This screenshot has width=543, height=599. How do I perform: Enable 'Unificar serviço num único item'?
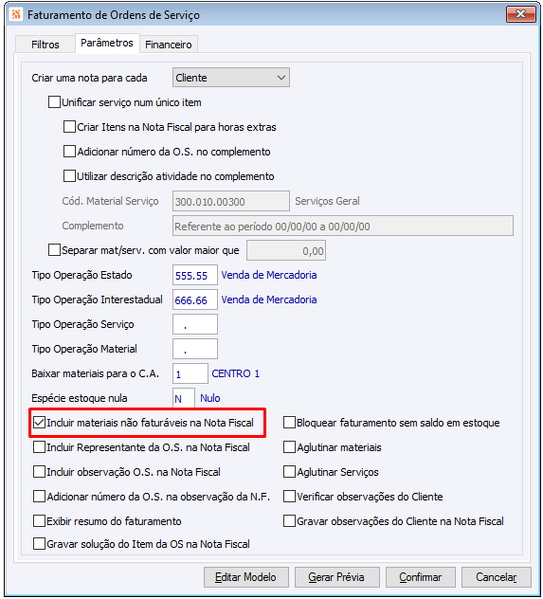point(54,102)
